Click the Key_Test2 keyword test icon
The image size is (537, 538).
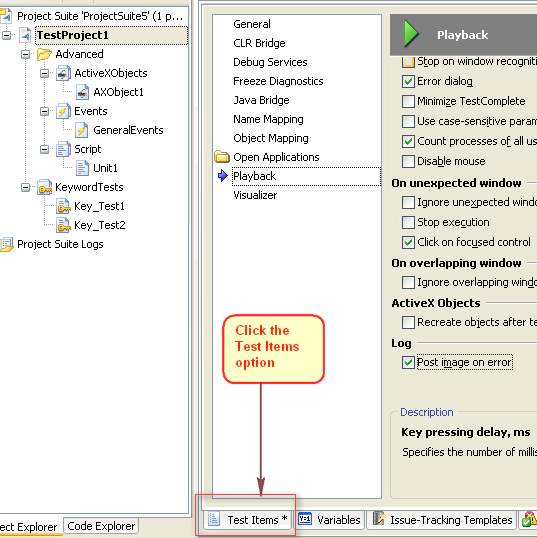pyautogui.click(x=63, y=225)
